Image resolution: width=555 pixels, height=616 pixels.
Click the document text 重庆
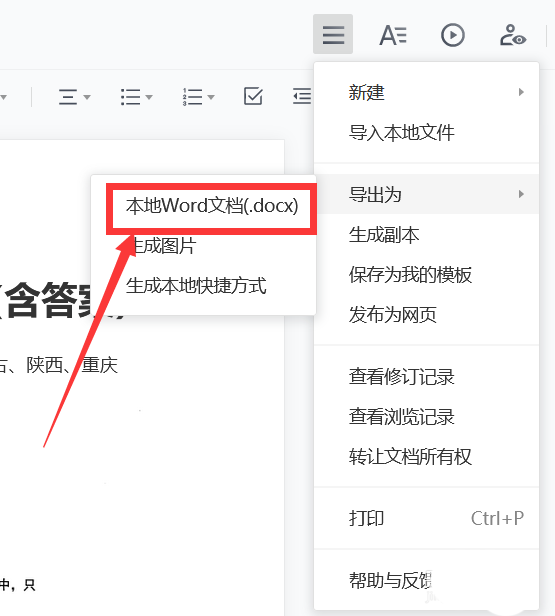[99, 365]
